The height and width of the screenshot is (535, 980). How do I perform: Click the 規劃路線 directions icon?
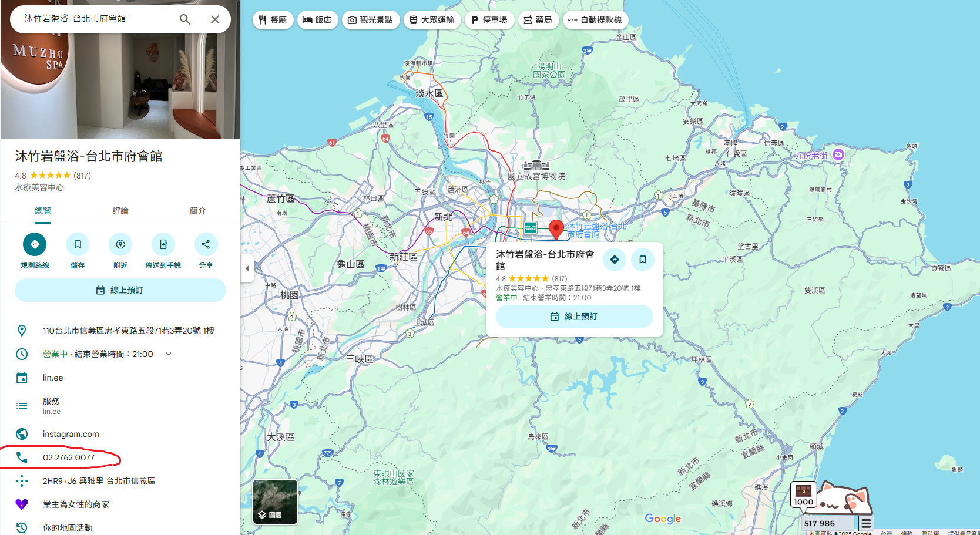coord(35,244)
